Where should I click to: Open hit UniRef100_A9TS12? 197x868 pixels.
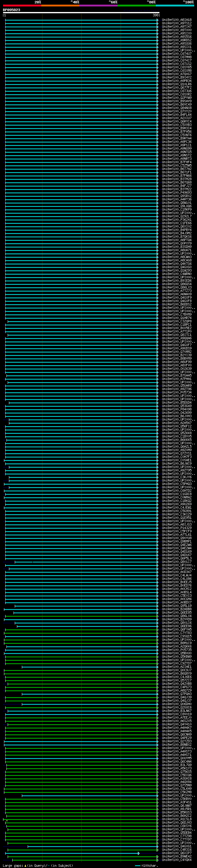177,23
